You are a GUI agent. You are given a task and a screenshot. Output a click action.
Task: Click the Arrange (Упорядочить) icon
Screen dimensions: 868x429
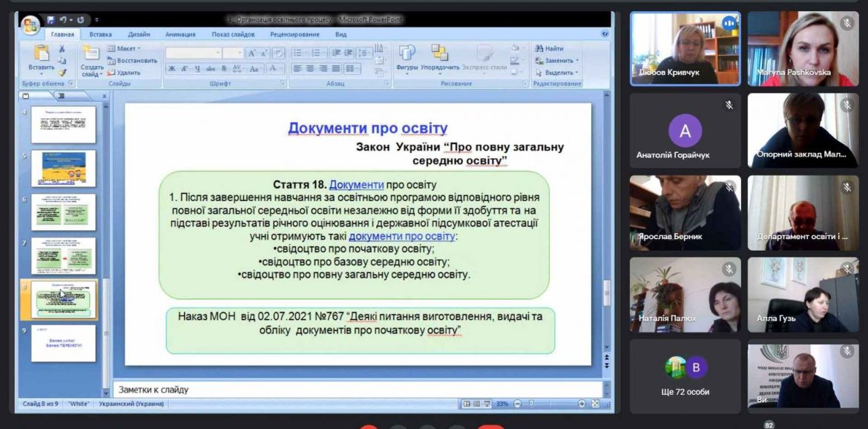[439, 54]
